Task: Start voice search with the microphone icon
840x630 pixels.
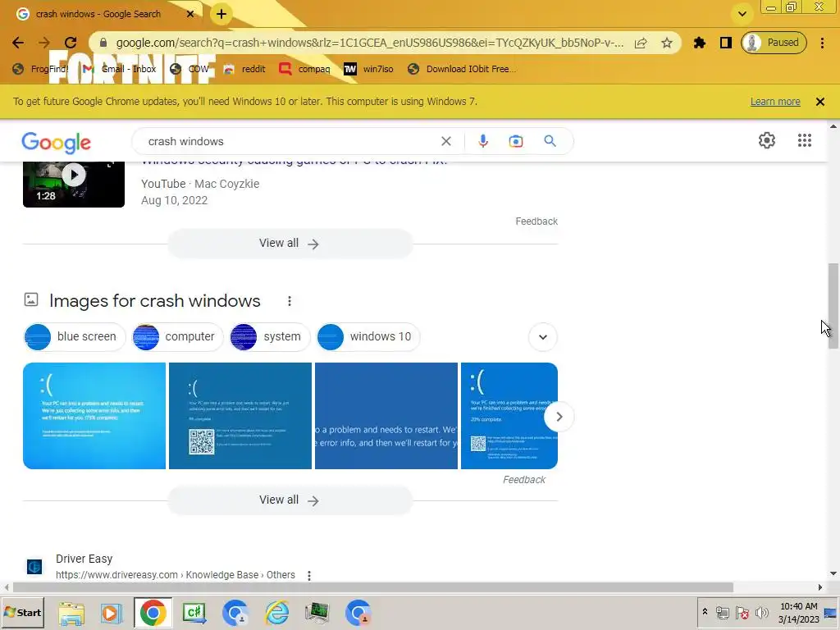Action: [482, 141]
